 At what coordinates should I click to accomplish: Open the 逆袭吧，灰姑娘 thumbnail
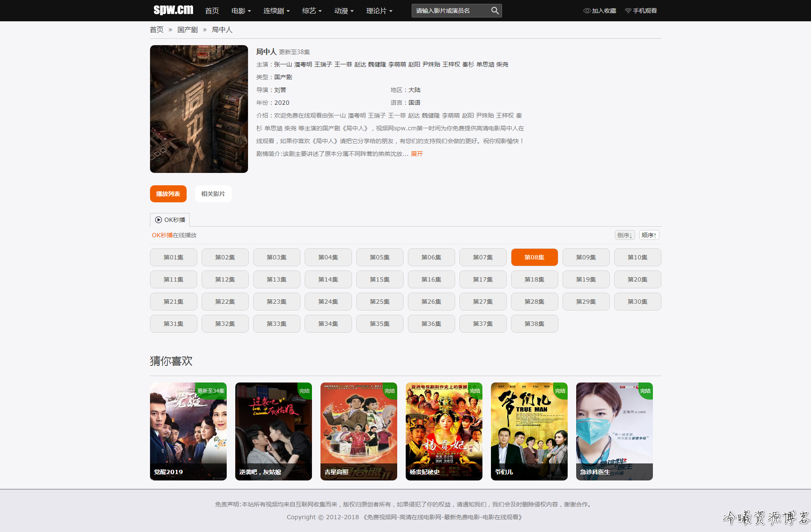pyautogui.click(x=274, y=431)
